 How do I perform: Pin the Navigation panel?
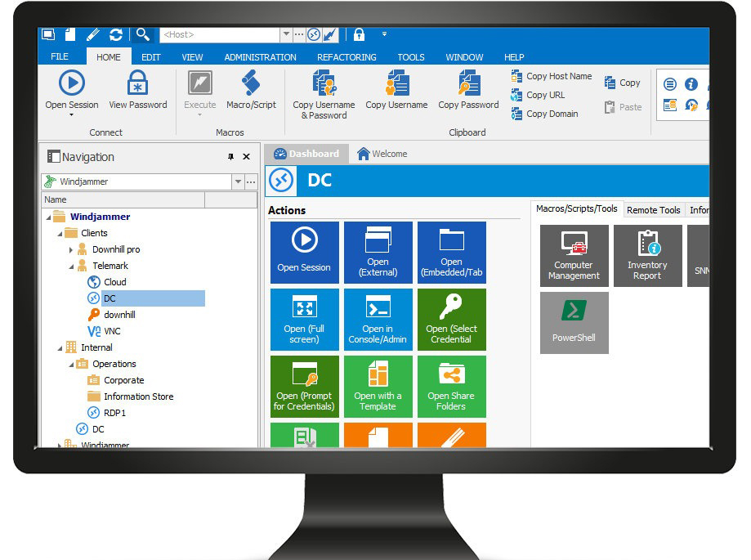pos(230,157)
